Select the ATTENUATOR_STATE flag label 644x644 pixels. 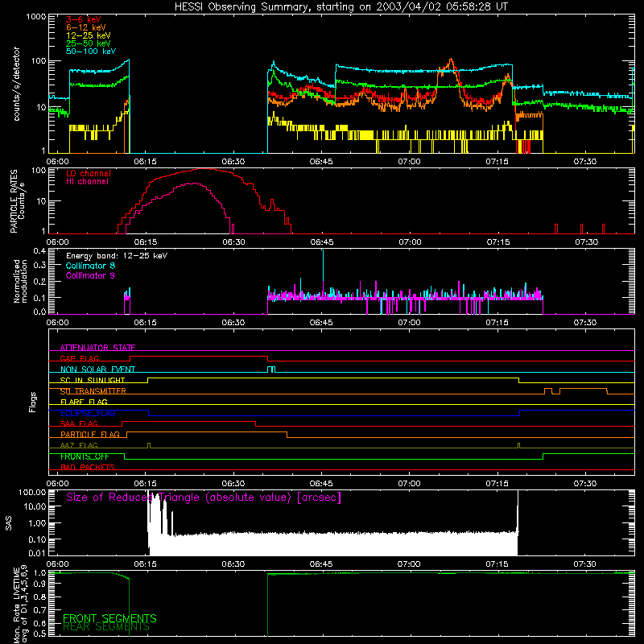point(97,348)
